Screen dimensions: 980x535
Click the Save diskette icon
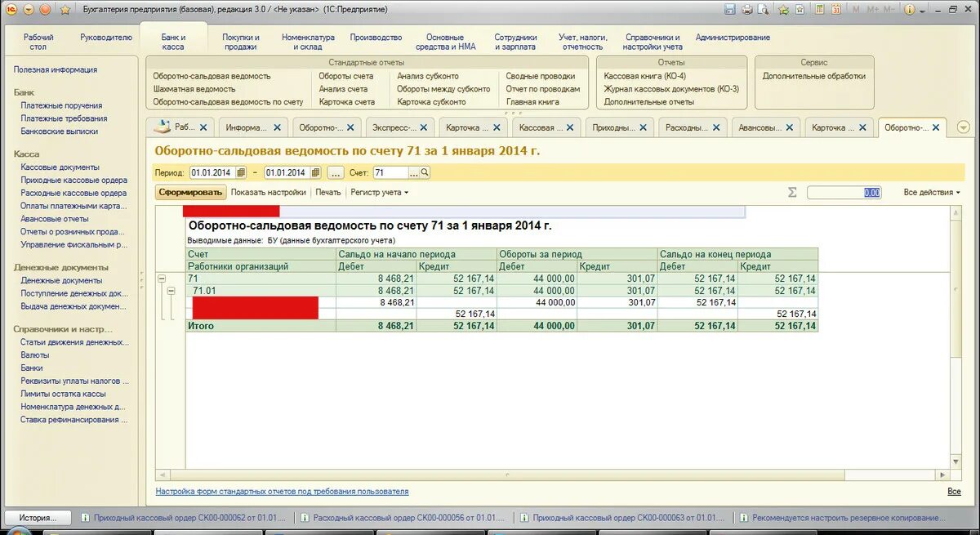tap(731, 10)
